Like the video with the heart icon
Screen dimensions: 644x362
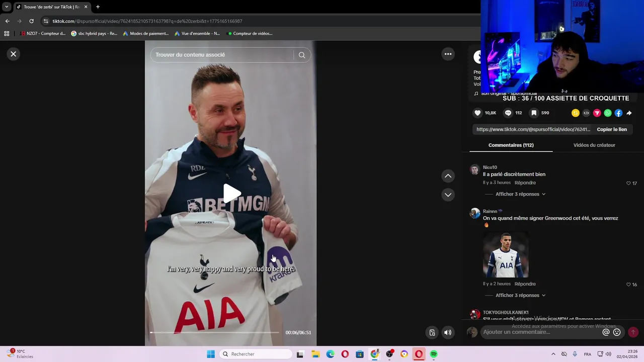[x=477, y=113]
